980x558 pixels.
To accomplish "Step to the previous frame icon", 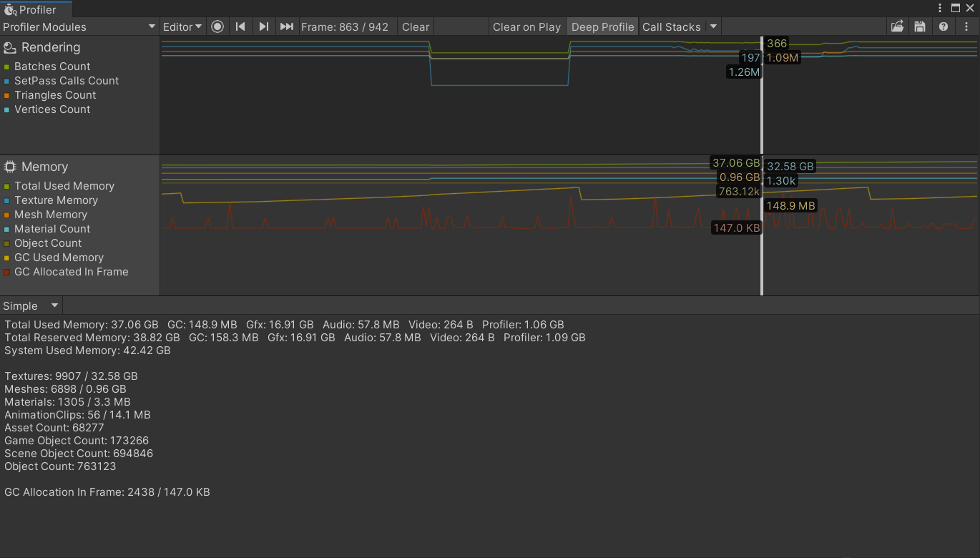I will 241,26.
